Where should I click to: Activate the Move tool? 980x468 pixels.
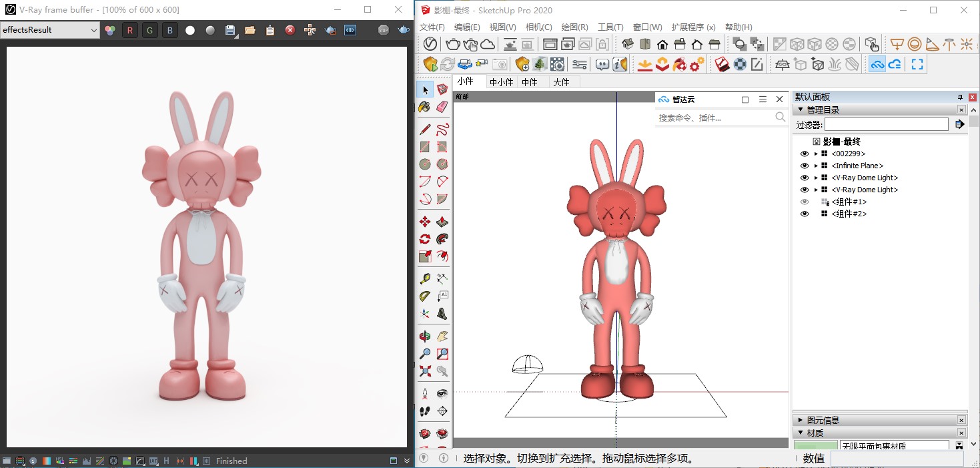click(425, 221)
